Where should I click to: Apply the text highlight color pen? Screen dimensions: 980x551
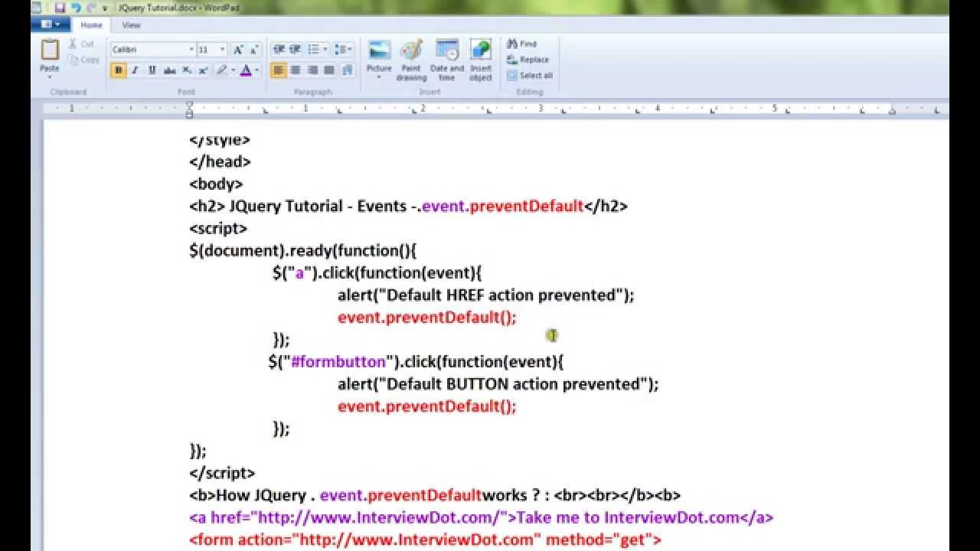click(x=221, y=70)
